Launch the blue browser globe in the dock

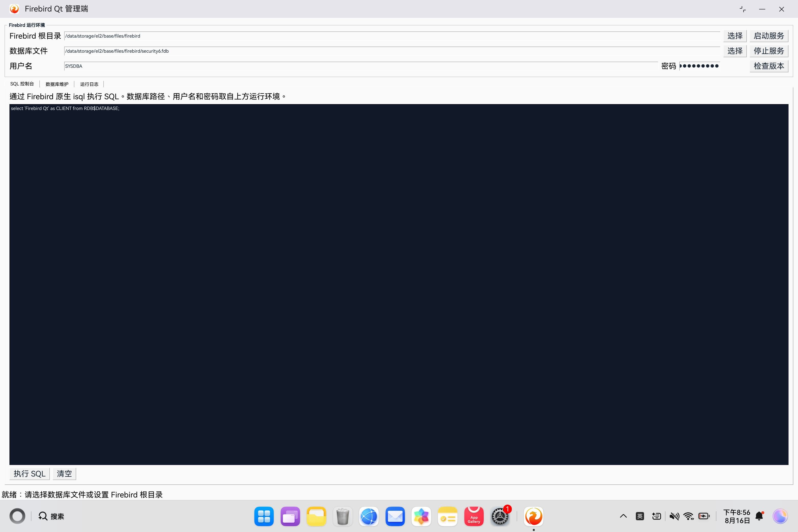coord(369,516)
